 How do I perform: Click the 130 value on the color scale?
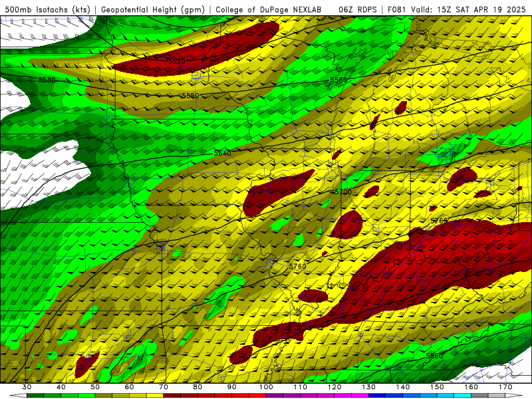368,387
